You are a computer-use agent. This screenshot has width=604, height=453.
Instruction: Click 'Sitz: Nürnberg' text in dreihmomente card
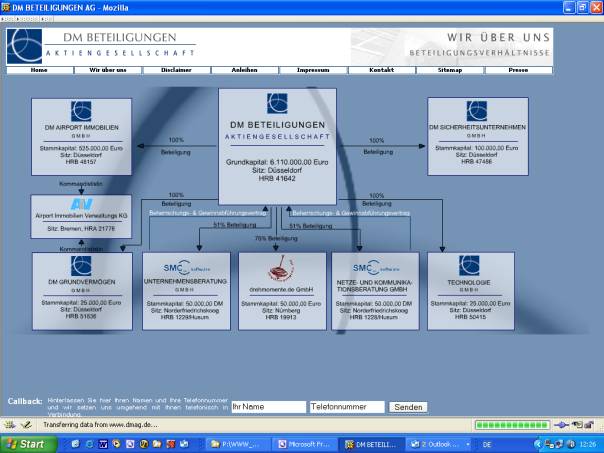pos(281,310)
